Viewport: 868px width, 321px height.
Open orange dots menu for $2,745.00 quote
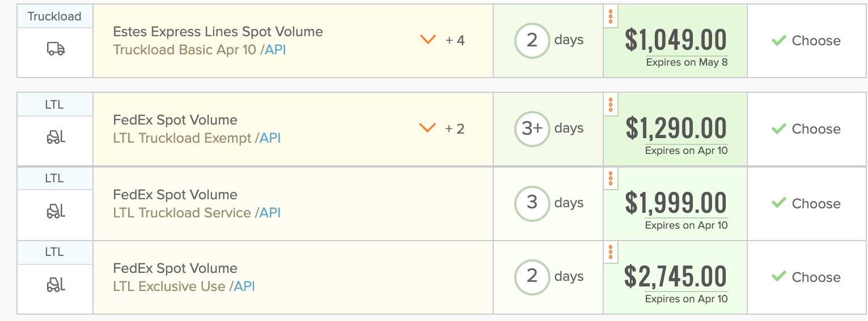[611, 252]
